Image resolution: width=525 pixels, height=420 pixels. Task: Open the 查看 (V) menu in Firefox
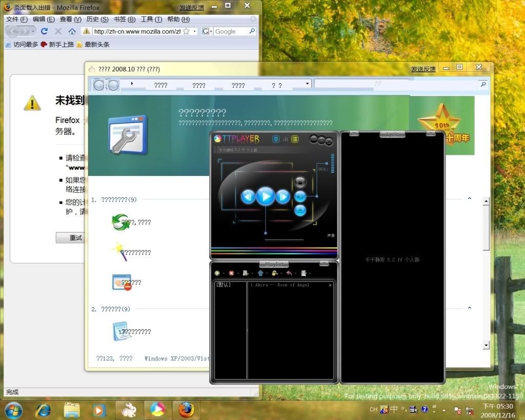tap(70, 19)
